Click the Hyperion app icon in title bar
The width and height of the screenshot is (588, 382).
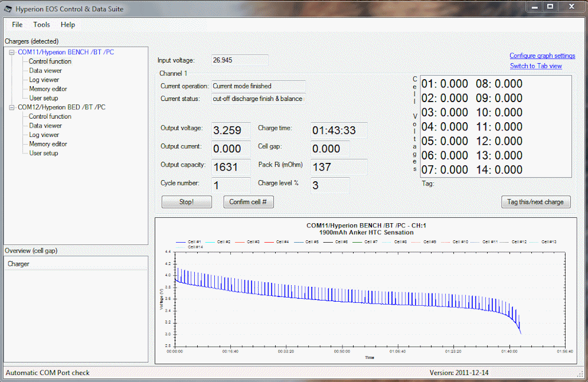click(x=8, y=8)
